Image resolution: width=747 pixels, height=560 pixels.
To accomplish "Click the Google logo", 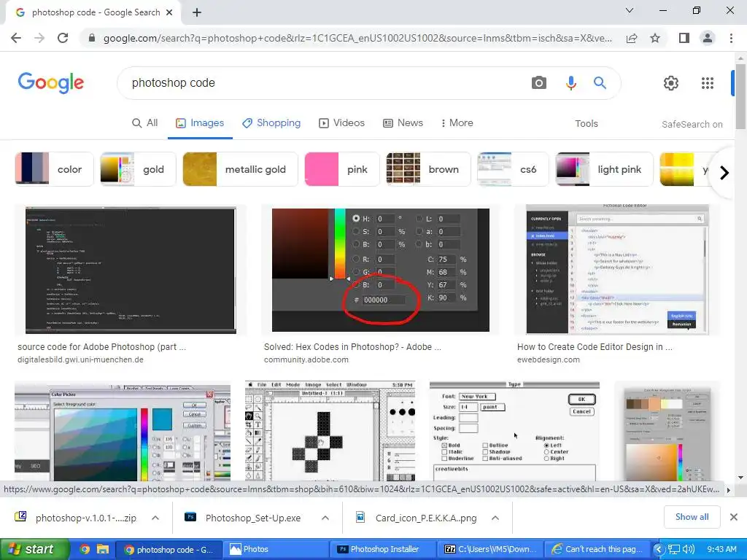I will pos(51,83).
